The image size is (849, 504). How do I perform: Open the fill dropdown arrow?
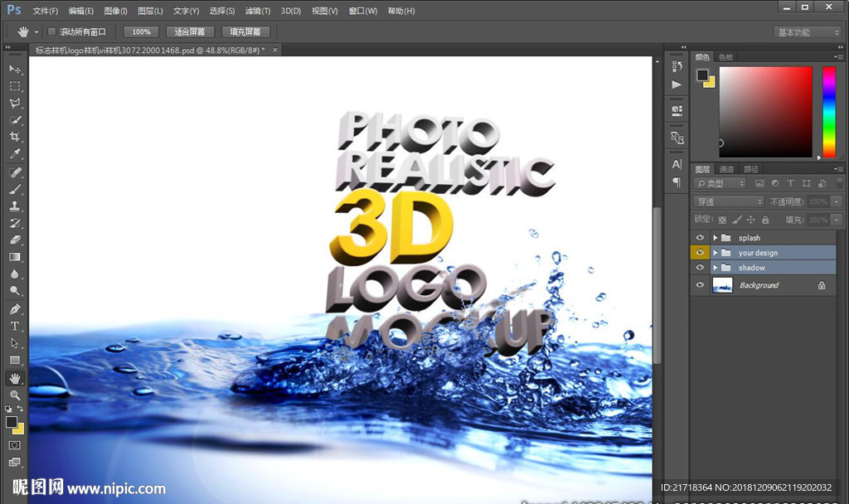click(x=837, y=220)
